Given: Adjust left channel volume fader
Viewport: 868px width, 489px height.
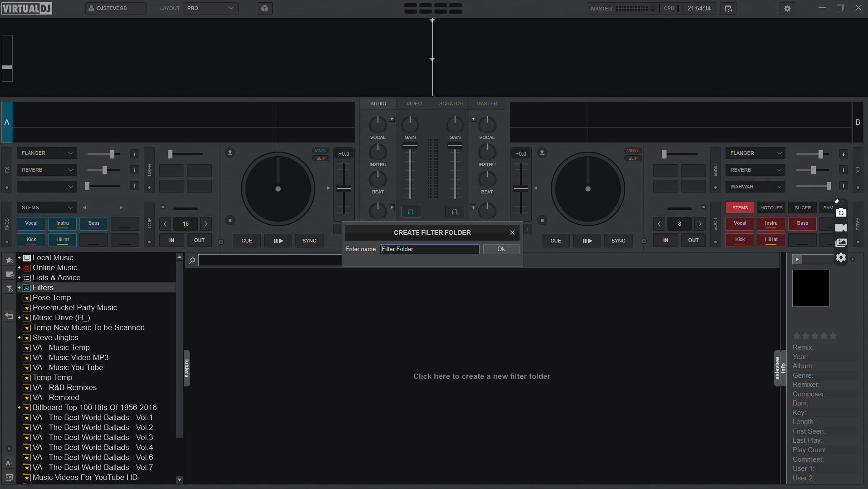Looking at the screenshot, I should pyautogui.click(x=410, y=146).
